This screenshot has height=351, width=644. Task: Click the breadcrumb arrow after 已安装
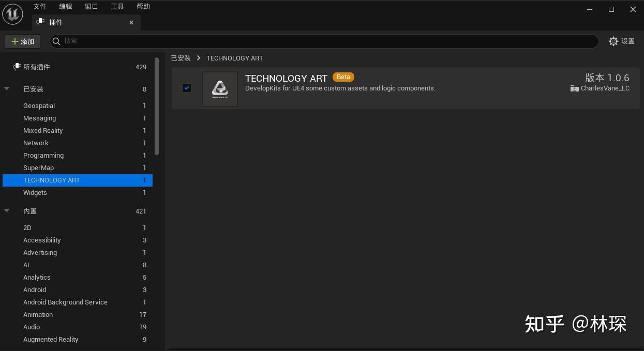point(198,58)
